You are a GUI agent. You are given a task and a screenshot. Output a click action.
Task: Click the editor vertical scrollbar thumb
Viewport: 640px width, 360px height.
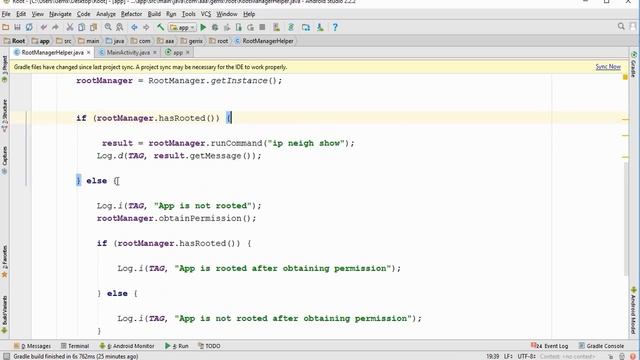626,219
